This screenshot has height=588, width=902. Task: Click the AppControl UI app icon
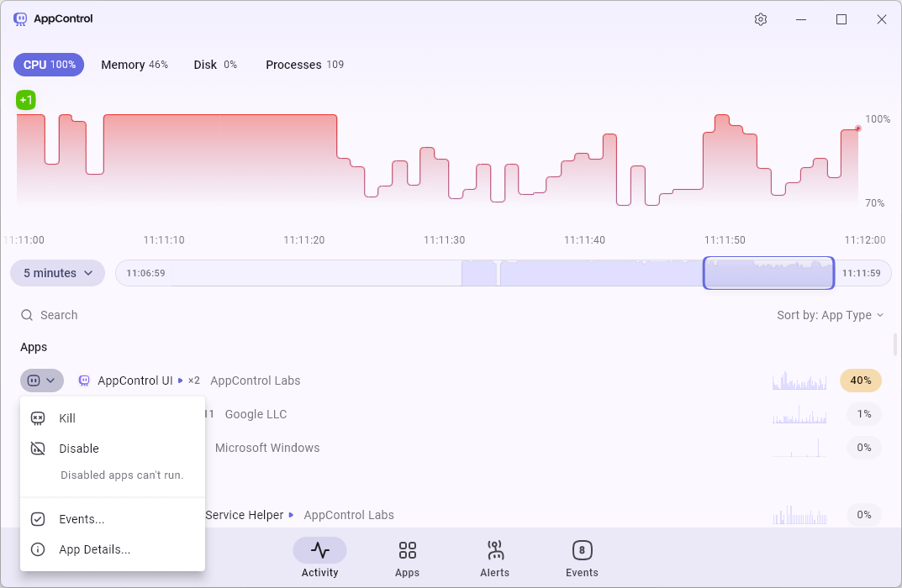[x=84, y=381]
